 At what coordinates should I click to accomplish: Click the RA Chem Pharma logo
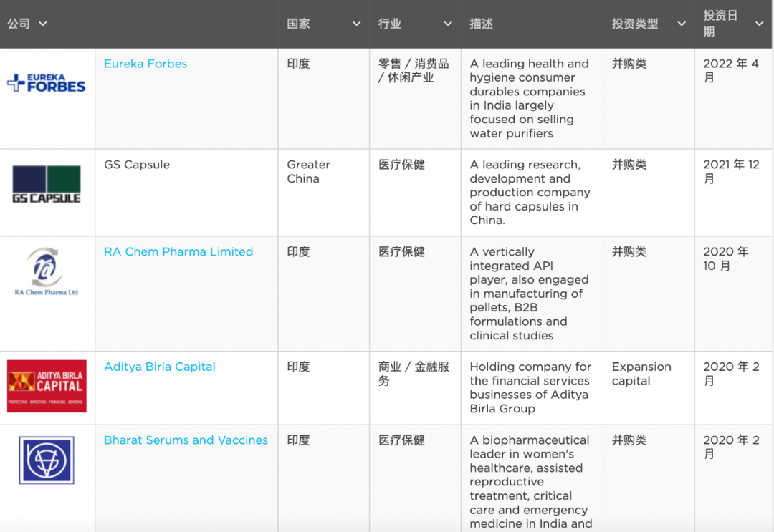[x=47, y=272]
